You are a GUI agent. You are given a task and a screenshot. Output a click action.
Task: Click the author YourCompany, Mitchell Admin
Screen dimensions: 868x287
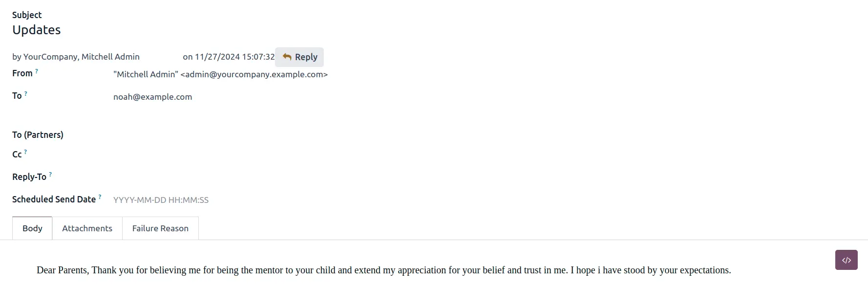76,57
